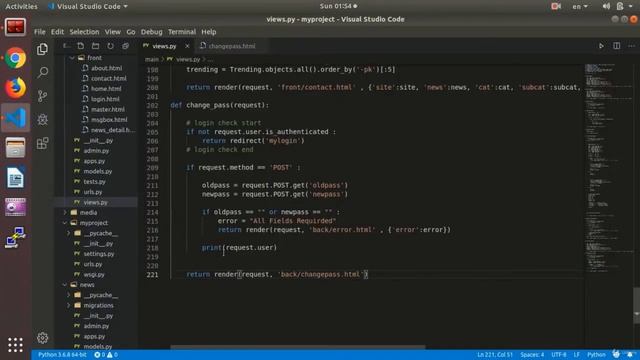Image resolution: width=640 pixels, height=360 pixels.
Task: Click the Python 3.6.8 64-bit interpreter selector
Action: click(x=62, y=355)
